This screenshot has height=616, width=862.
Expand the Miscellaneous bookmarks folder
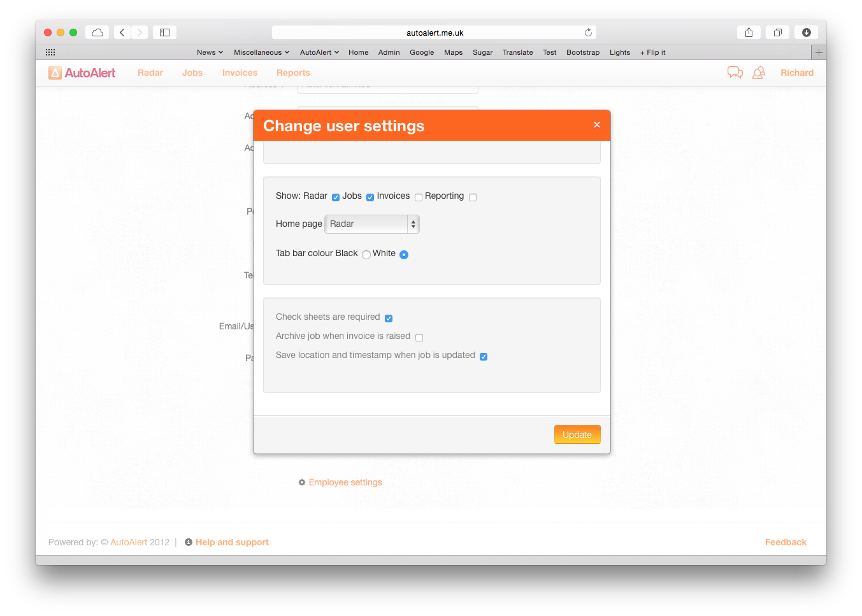pos(261,52)
